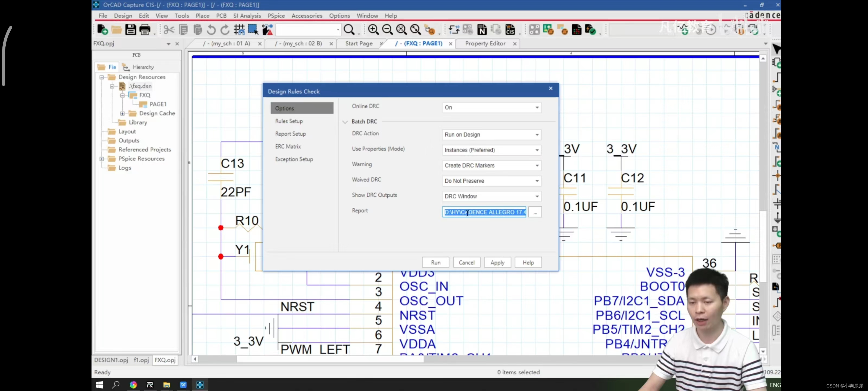
Task: Click the Print toolbar icon
Action: 145,30
